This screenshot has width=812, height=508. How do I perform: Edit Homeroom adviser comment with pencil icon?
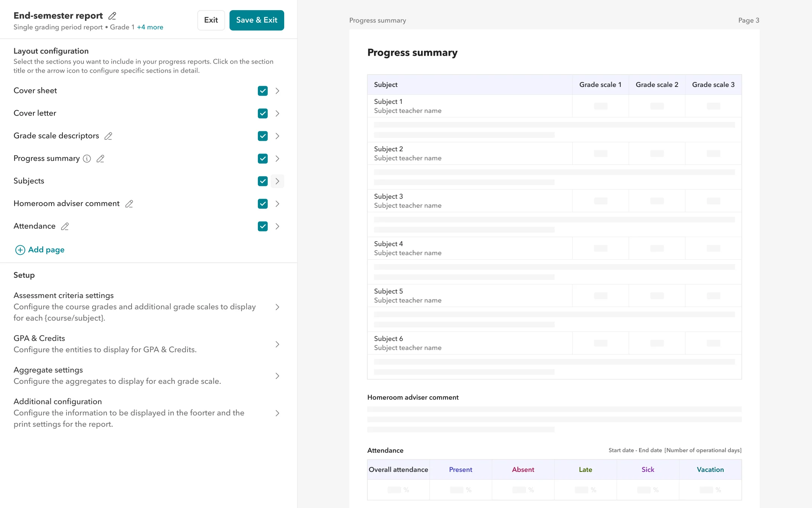[x=129, y=204]
